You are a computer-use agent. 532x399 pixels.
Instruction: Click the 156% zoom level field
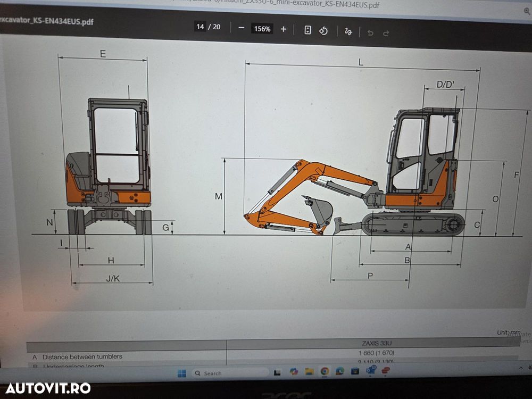point(262,29)
